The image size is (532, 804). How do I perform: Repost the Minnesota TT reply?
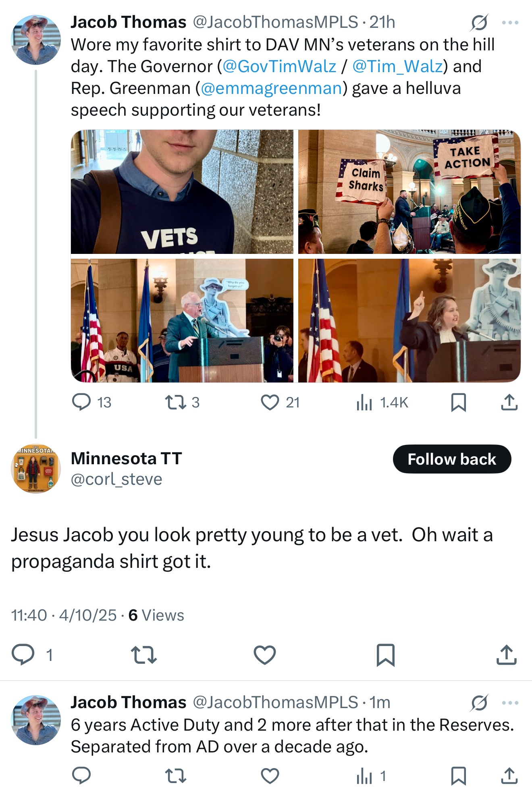pos(144,655)
